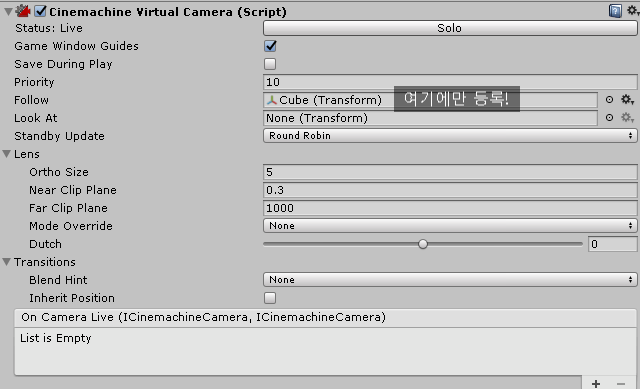Remove an On Camera Live event entry

[x=621, y=384]
